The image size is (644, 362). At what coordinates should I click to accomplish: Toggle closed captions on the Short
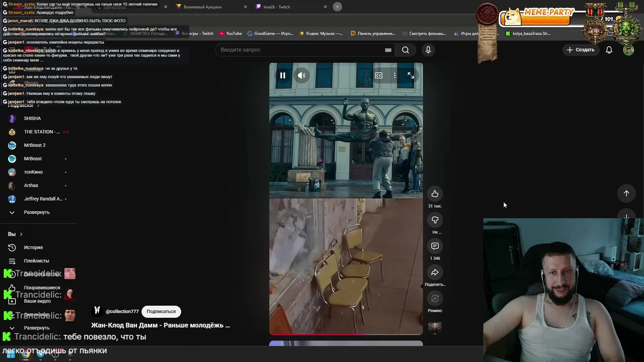point(378,75)
